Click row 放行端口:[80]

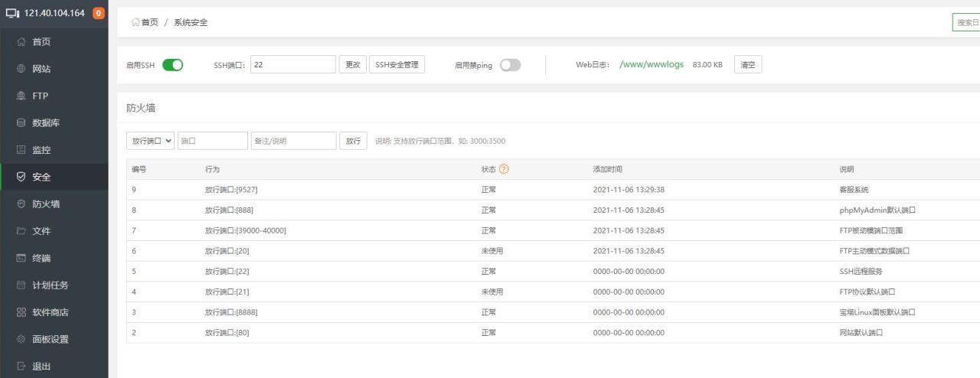553,332
